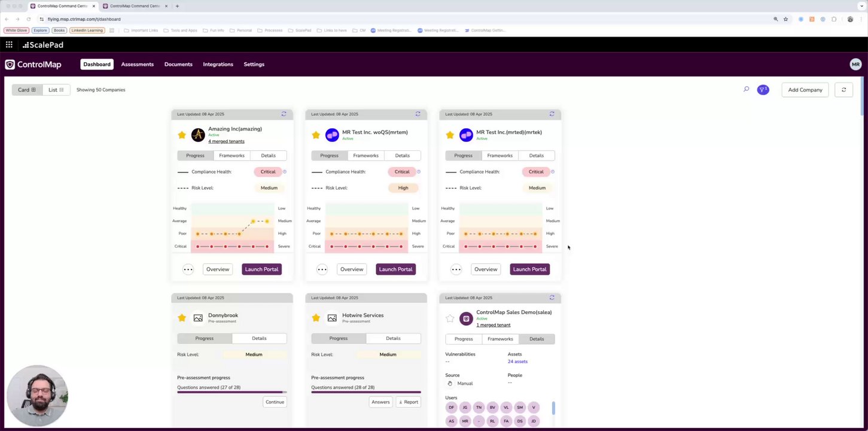Refresh the MR Test Inc.(mrted) card
The width and height of the screenshot is (868, 431).
552,114
